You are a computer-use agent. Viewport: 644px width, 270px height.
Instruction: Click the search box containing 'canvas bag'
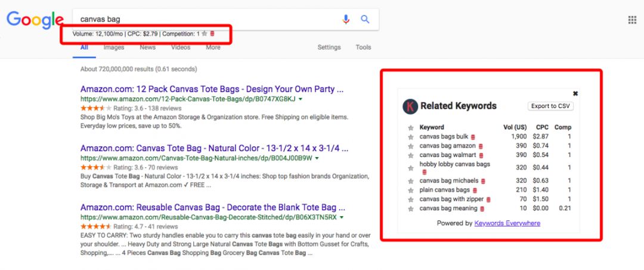pyautogui.click(x=203, y=19)
